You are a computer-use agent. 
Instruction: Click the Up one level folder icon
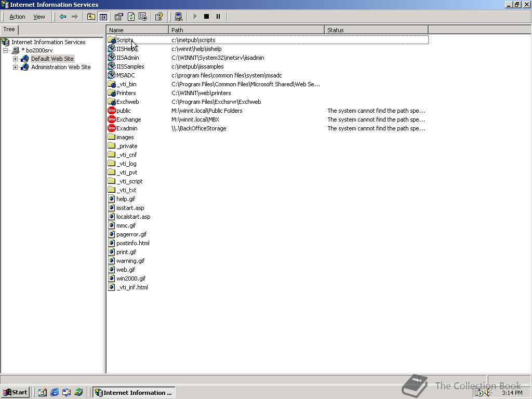(x=91, y=17)
